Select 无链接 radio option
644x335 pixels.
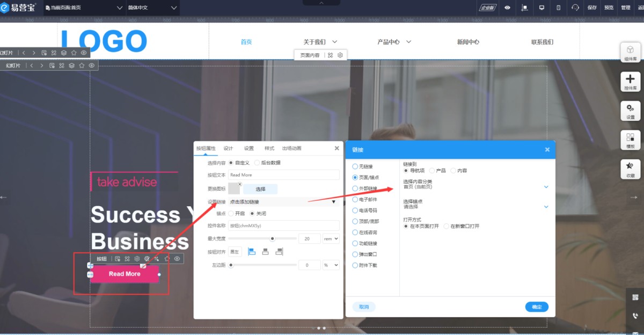click(x=362, y=166)
